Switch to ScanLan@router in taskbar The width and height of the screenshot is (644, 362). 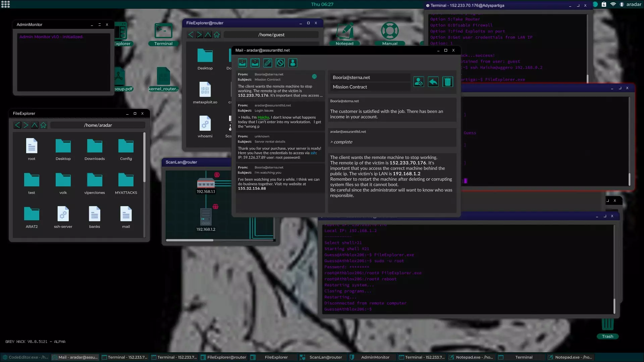click(322, 357)
